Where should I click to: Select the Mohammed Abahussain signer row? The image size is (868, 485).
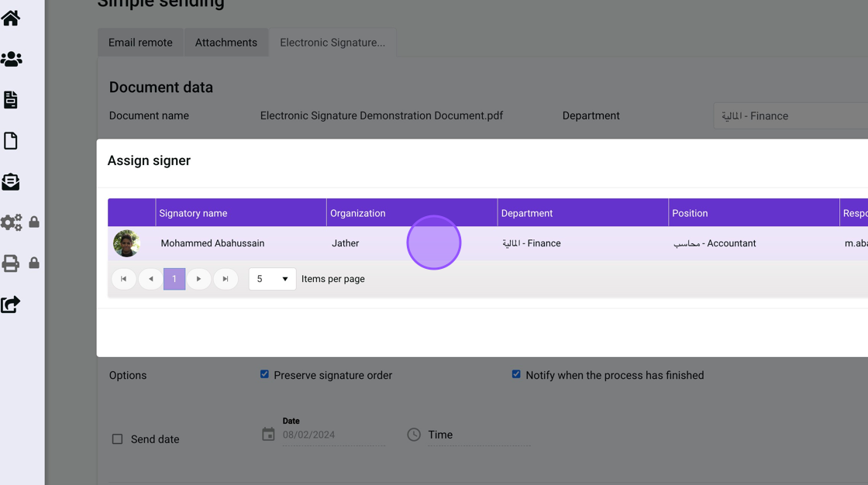[x=212, y=243]
